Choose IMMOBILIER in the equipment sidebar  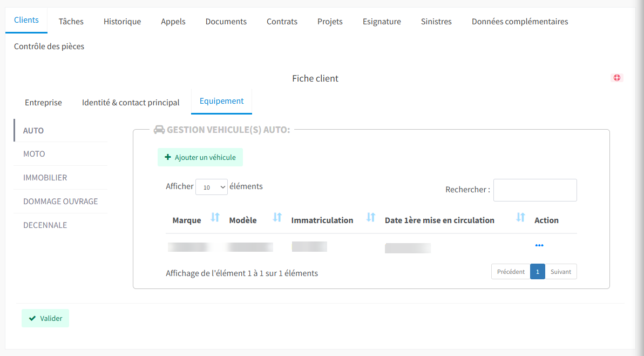click(45, 178)
